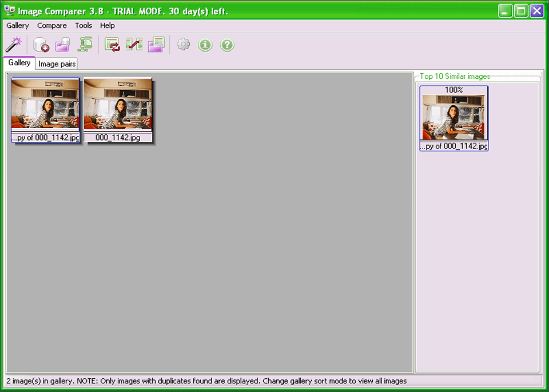Click the compare within gallery icon
This screenshot has width=549, height=392.
tap(112, 45)
